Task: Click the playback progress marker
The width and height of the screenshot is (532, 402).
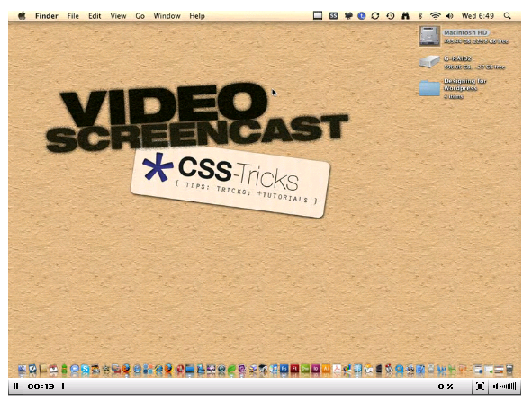Action: click(63, 386)
